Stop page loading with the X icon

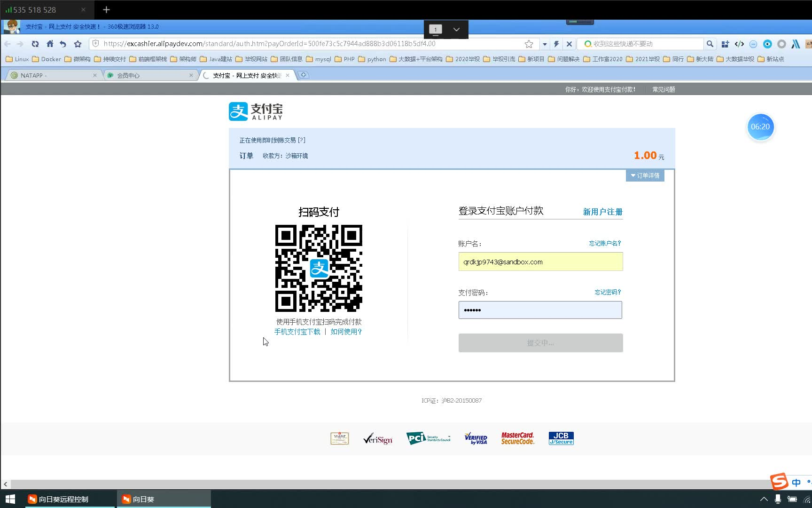click(569, 44)
